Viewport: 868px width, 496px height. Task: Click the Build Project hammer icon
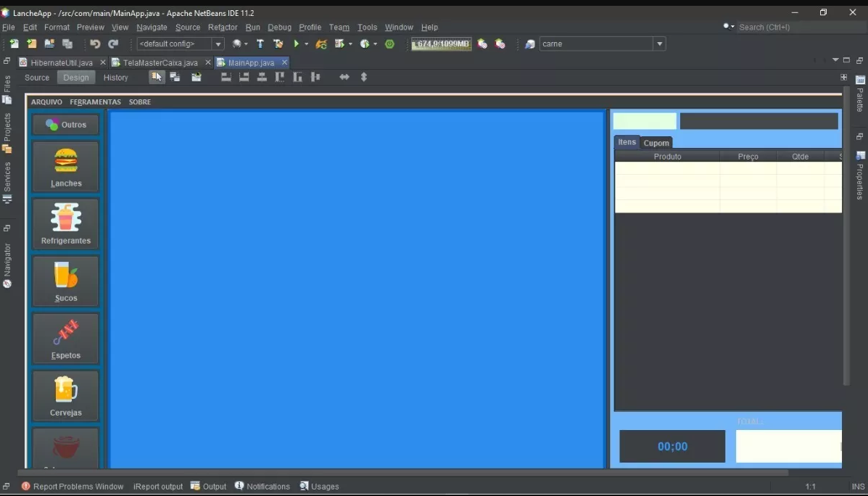260,44
